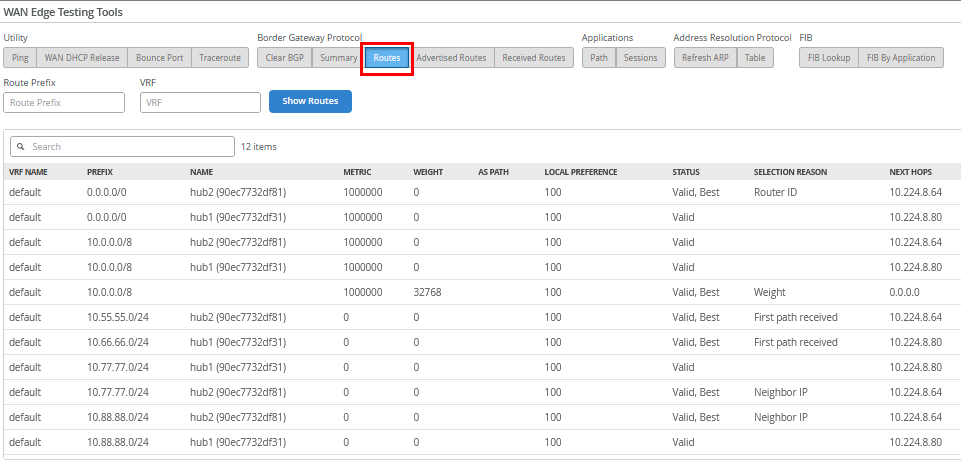This screenshot has width=961, height=462.
Task: Open the BGP Summary view
Action: 338,58
